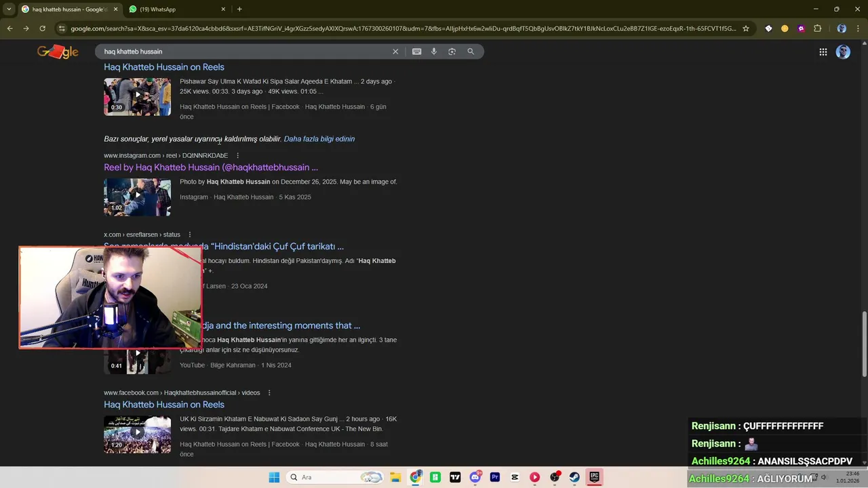Open Reel by Haq Khatteb Hussain Instagram link
The image size is (868, 488).
click(211, 167)
